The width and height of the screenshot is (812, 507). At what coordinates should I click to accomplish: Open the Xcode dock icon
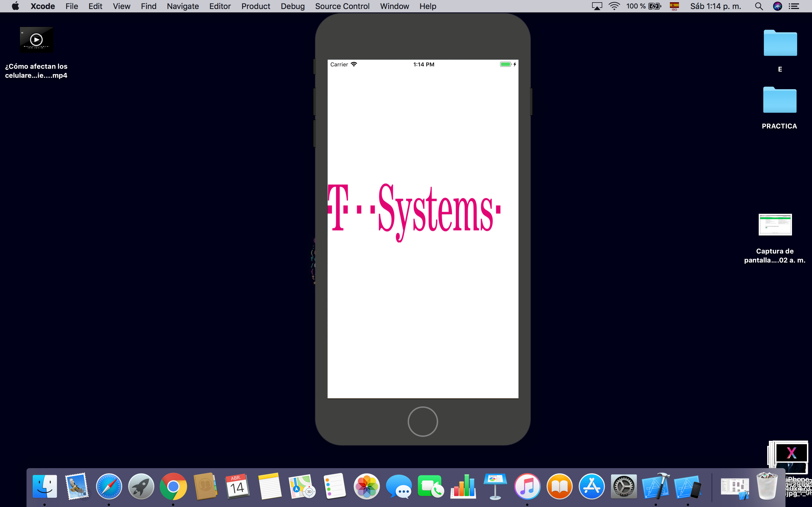click(655, 486)
